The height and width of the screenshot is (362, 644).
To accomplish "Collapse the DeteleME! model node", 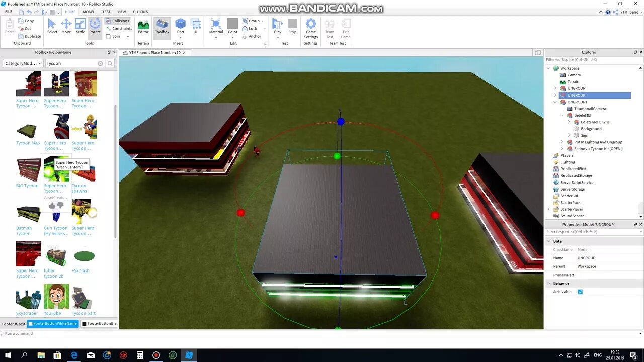I will click(x=562, y=115).
